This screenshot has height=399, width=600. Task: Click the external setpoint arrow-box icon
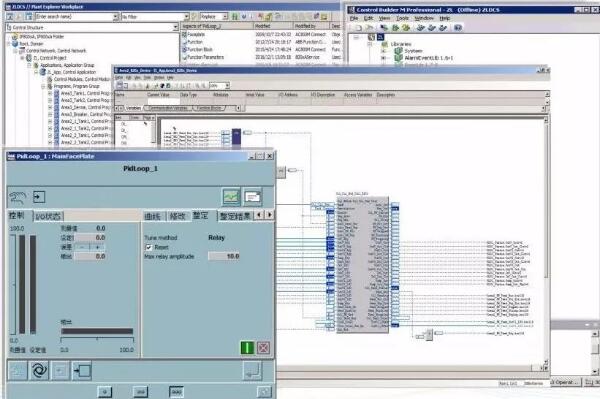(x=82, y=370)
